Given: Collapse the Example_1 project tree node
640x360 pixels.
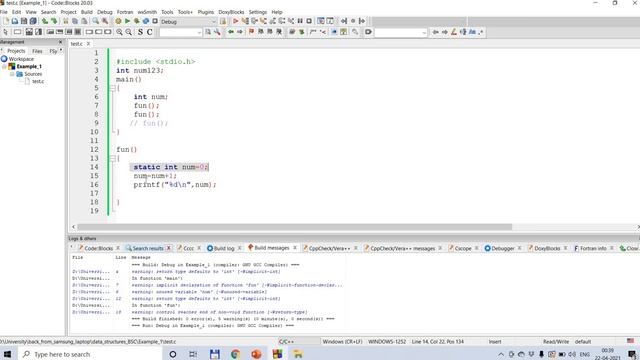Looking at the screenshot, I should (x=4, y=66).
